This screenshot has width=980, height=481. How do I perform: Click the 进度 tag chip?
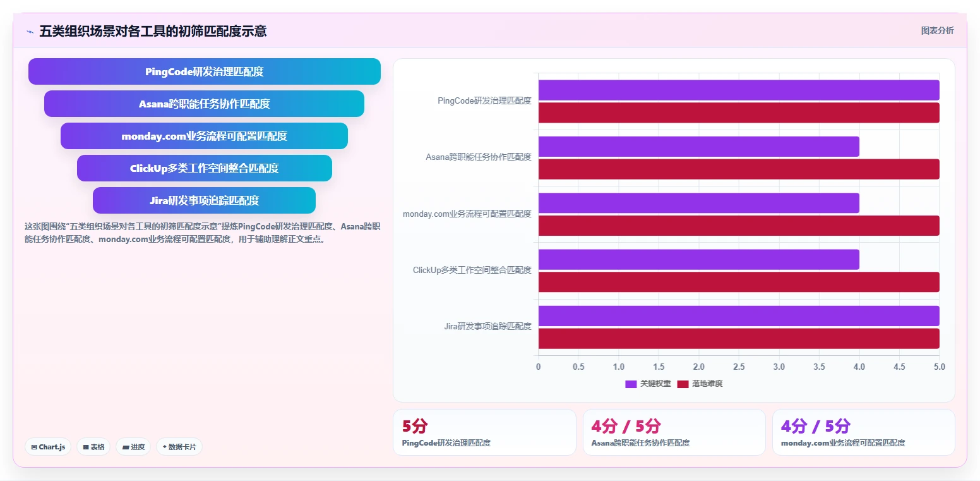[133, 447]
